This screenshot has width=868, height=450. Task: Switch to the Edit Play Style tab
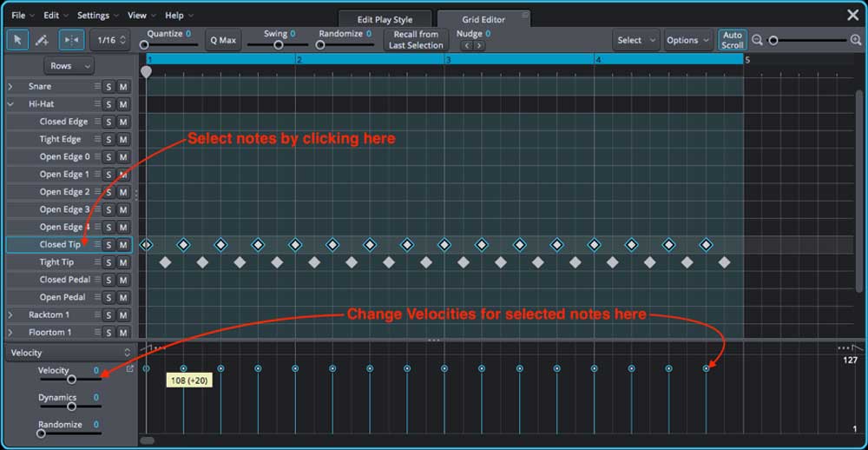385,19
